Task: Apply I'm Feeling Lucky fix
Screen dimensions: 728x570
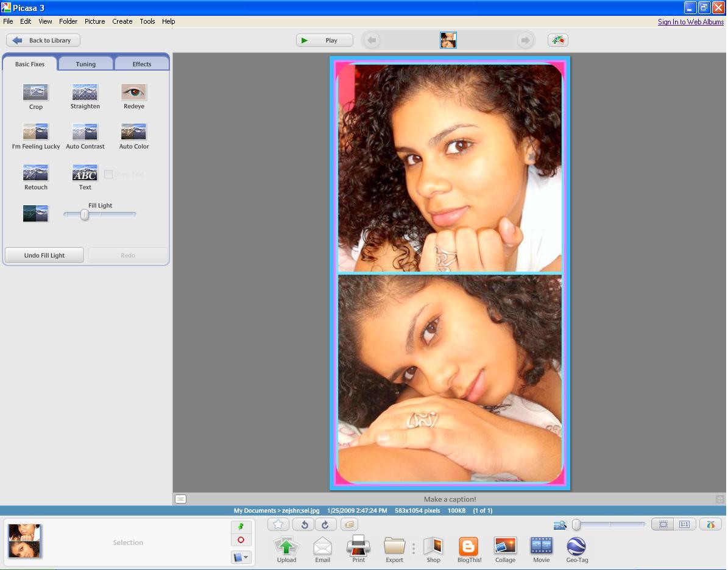Action: 36,132
